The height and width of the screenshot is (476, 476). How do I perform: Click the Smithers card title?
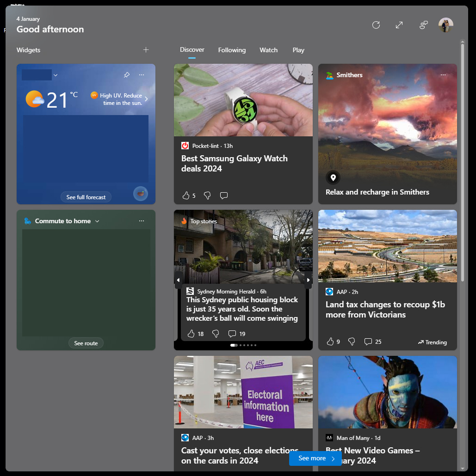349,75
